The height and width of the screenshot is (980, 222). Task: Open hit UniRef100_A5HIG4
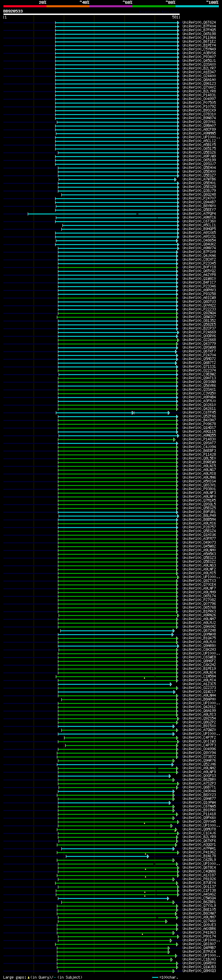point(199,481)
